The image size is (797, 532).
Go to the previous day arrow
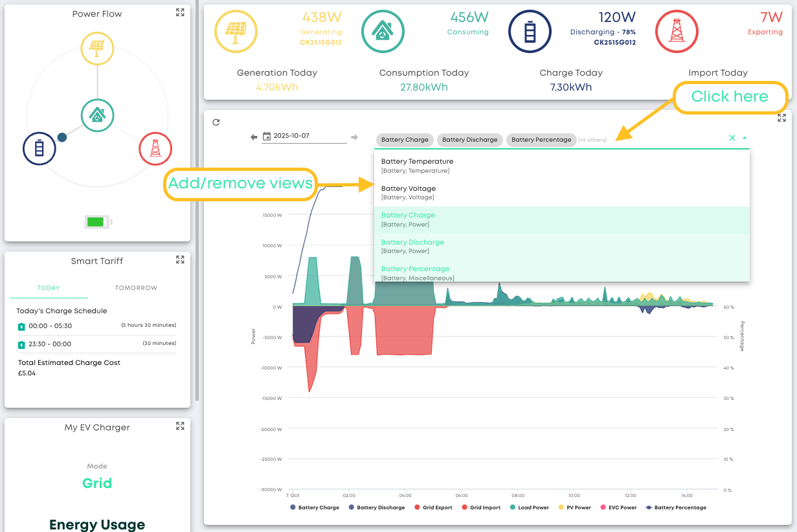[x=254, y=137]
